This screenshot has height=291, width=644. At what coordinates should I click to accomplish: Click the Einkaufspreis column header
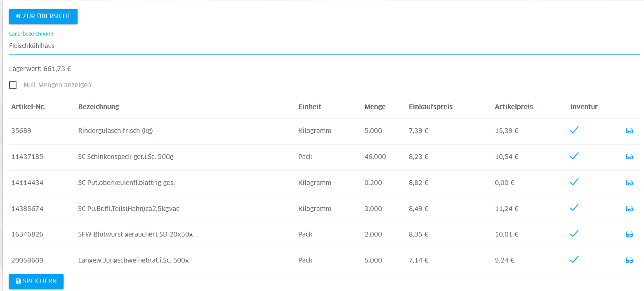pos(431,107)
